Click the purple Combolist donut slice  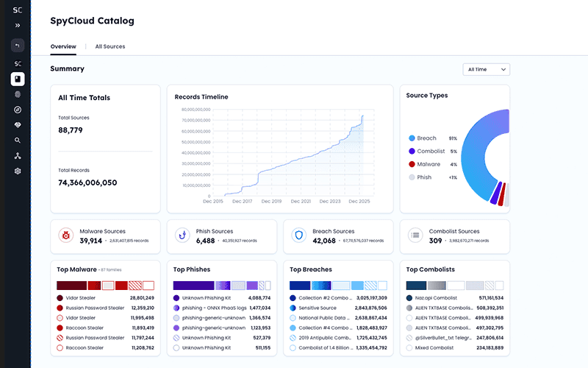click(495, 193)
